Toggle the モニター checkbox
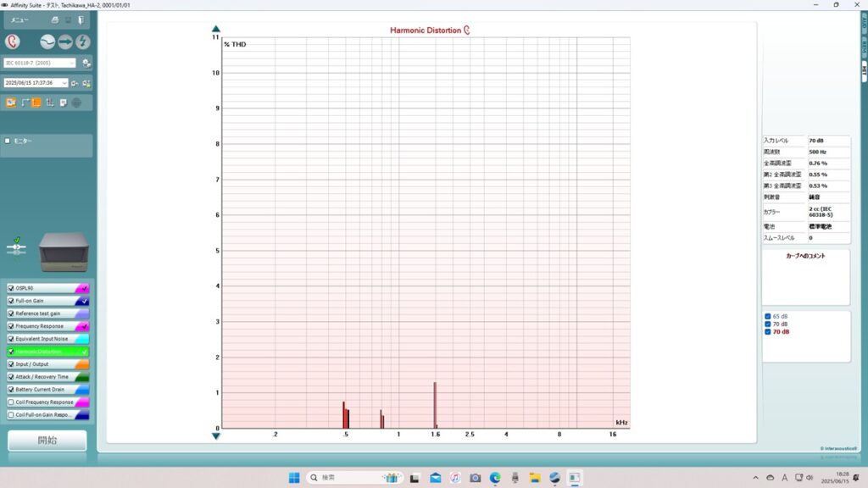Screen dimensions: 868x488 [x=8, y=141]
